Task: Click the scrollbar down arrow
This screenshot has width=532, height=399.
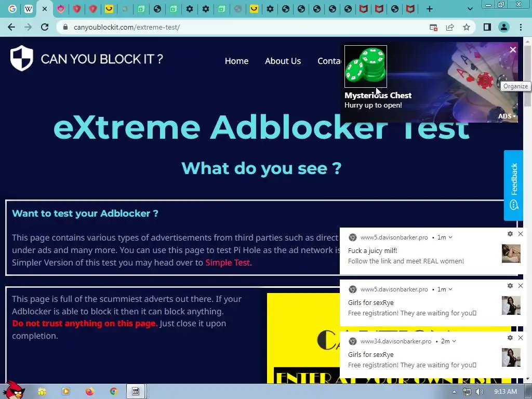Action: pos(527,379)
